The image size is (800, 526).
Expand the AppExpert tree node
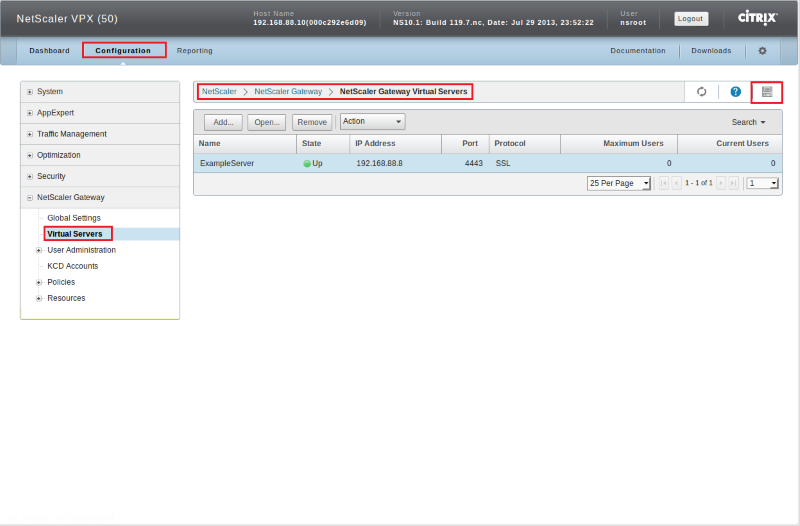pyautogui.click(x=30, y=113)
